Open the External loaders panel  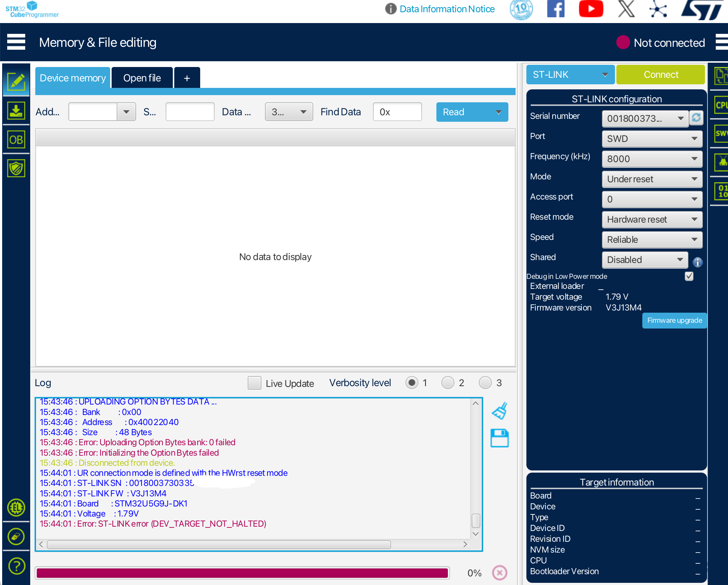pyautogui.click(x=16, y=508)
